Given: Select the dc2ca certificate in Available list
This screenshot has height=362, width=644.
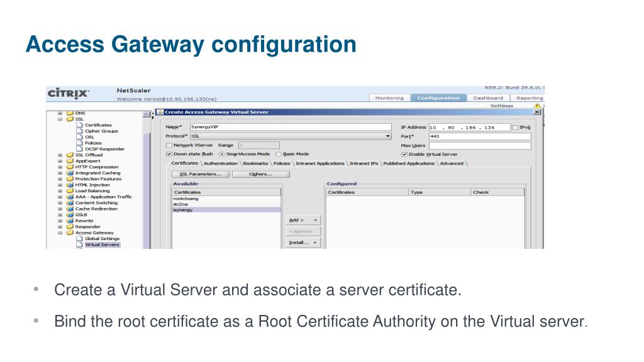Looking at the screenshot, I should [226, 204].
